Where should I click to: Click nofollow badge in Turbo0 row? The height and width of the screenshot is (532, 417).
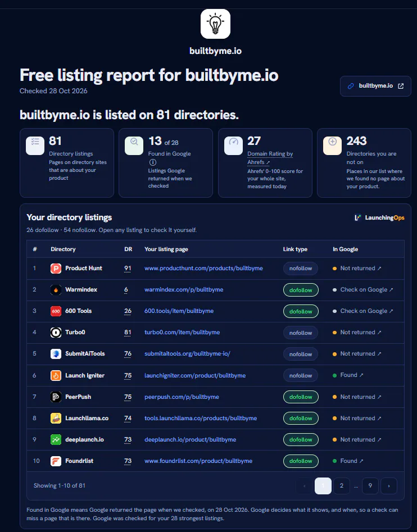pyautogui.click(x=301, y=333)
